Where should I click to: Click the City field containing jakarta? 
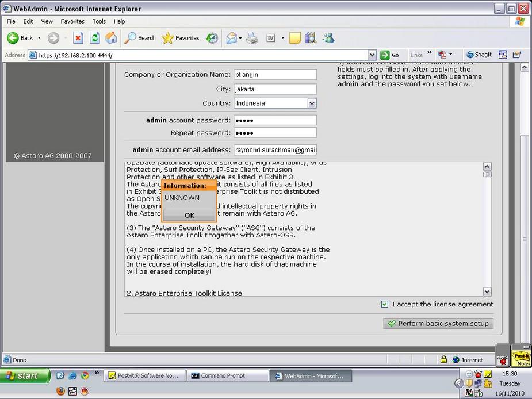275,89
